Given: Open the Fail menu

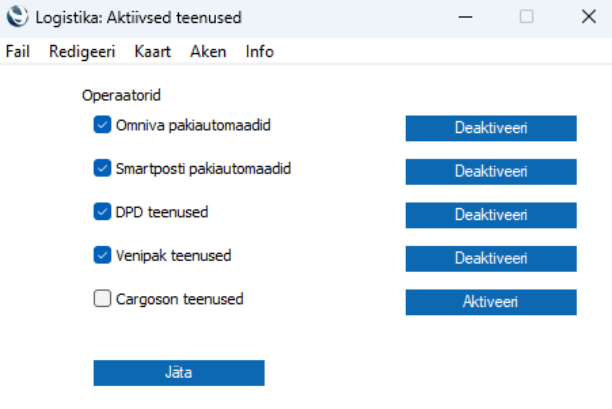Looking at the screenshot, I should click(x=18, y=52).
